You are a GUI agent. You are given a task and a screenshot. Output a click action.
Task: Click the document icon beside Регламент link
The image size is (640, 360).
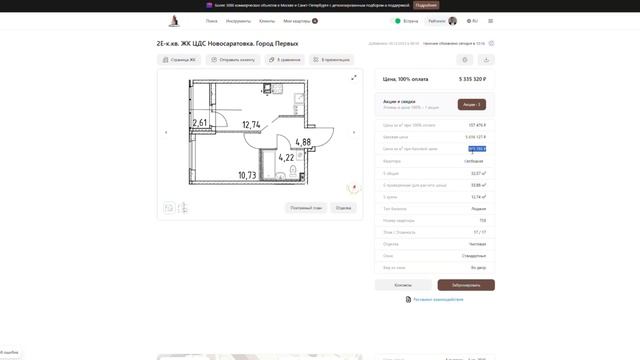click(x=408, y=300)
